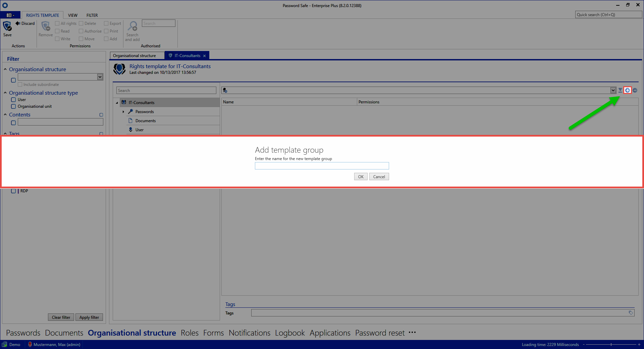Screen dimensions: 644x349
Task: Click the Discard arrow icon
Action: pos(18,23)
